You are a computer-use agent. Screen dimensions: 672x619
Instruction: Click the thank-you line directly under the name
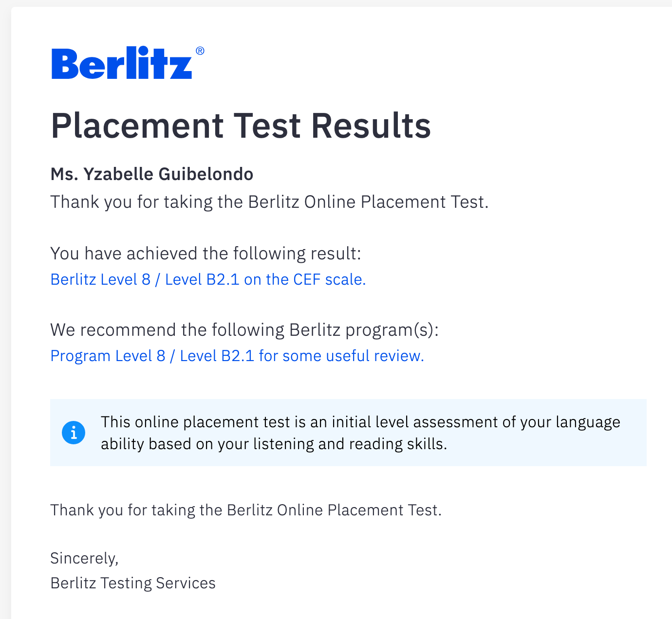[269, 201]
